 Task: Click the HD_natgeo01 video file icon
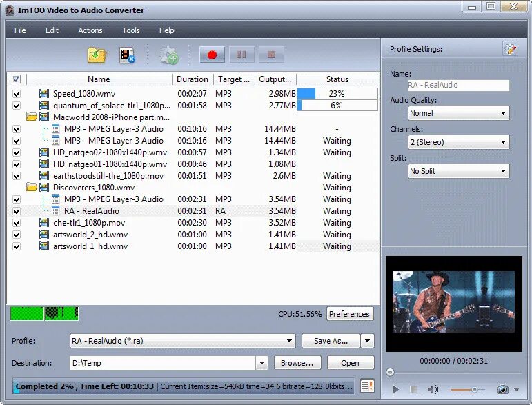click(43, 164)
